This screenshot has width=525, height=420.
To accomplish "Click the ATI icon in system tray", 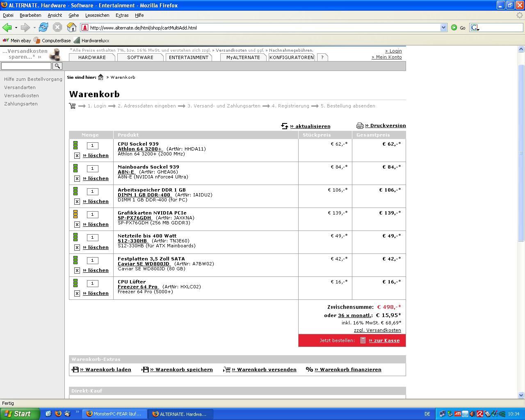I will click(457, 414).
